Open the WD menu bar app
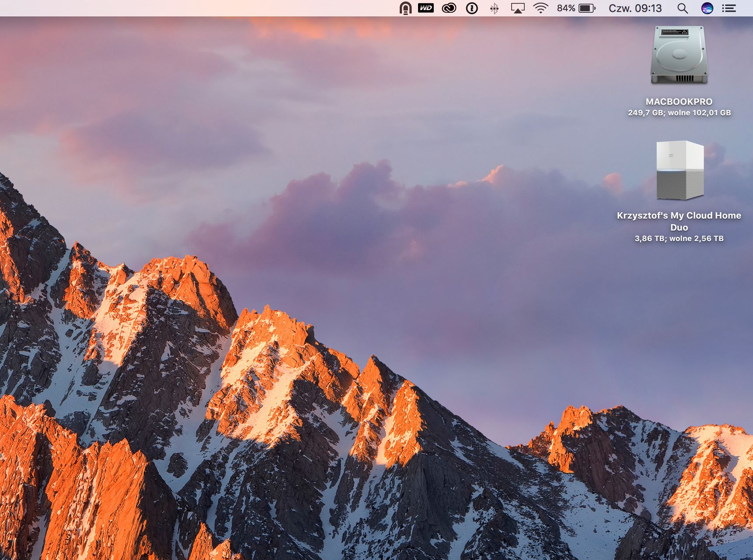The image size is (753, 560). [426, 8]
